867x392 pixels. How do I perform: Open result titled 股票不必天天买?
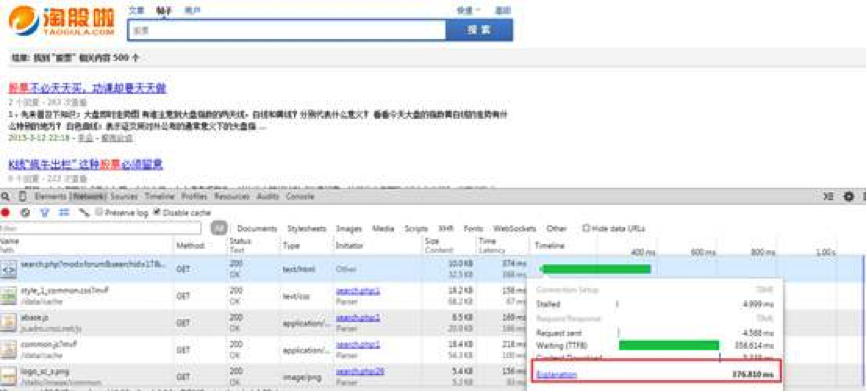[87, 88]
